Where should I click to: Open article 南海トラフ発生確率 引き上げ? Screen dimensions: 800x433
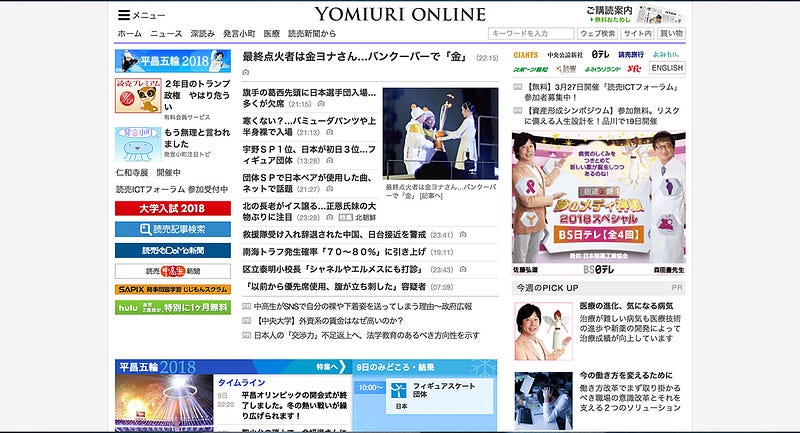pyautogui.click(x=334, y=252)
